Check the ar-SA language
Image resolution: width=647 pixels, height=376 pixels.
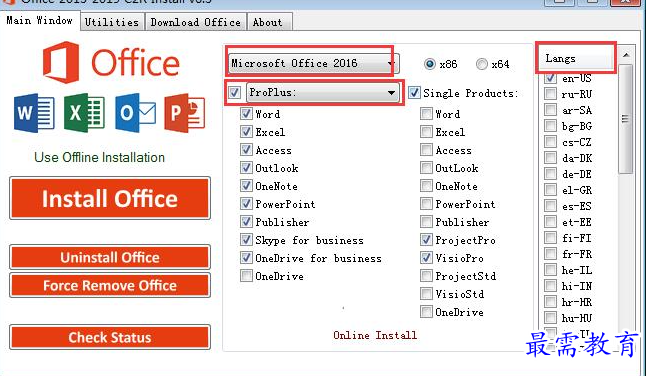pos(550,110)
